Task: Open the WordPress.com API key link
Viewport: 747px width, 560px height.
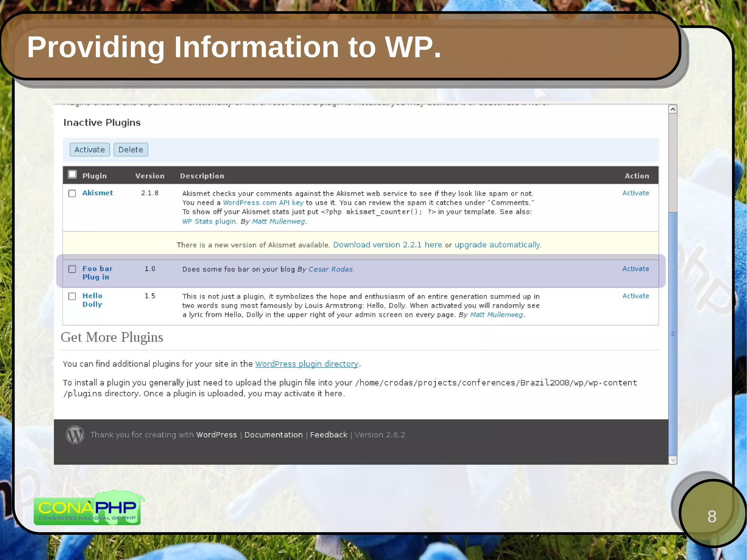Action: click(263, 202)
